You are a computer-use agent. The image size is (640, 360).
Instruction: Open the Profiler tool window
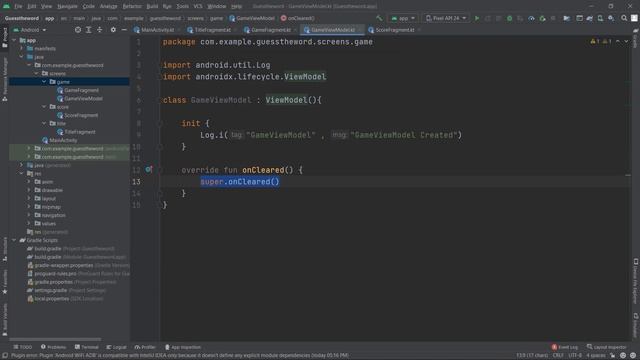pos(145,347)
